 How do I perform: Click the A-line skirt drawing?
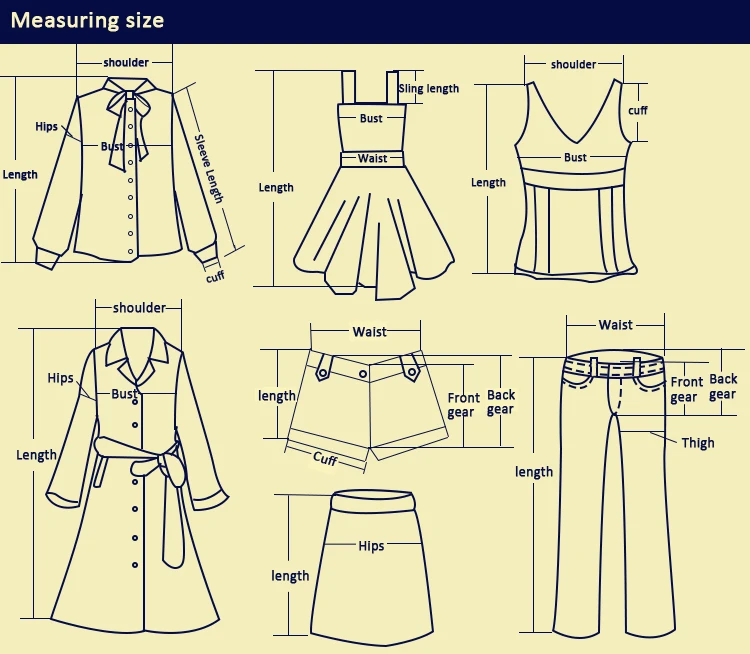[372, 568]
